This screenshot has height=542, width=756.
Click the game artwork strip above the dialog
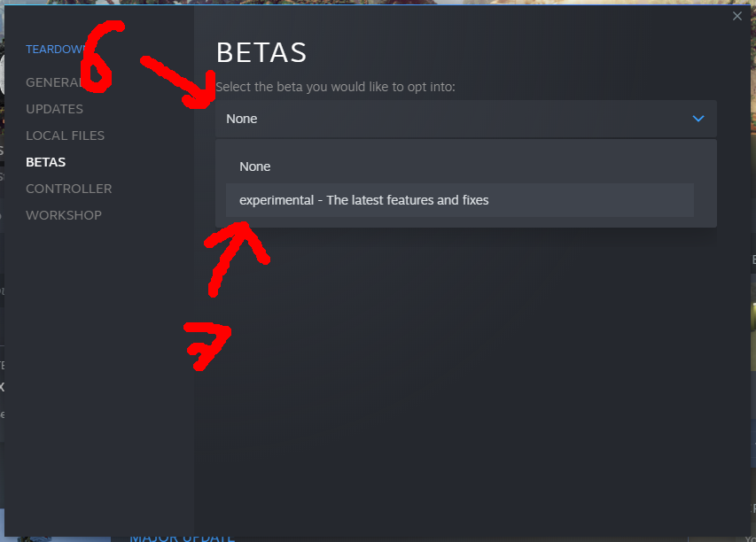point(443,4)
